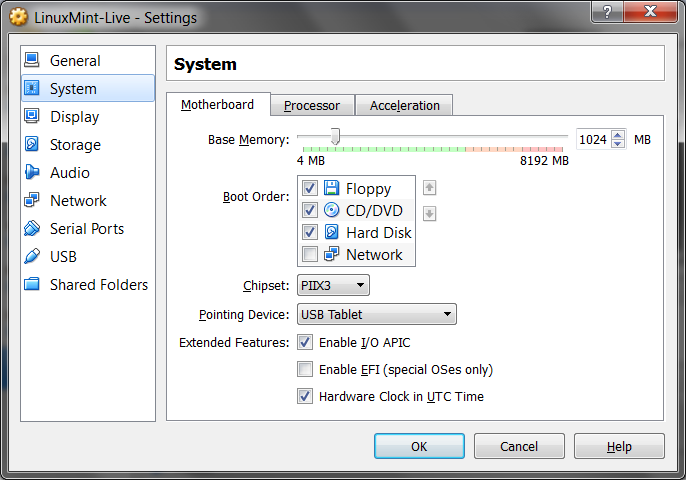Image resolution: width=686 pixels, height=480 pixels.
Task: Switch to the Processor tab
Action: (312, 105)
